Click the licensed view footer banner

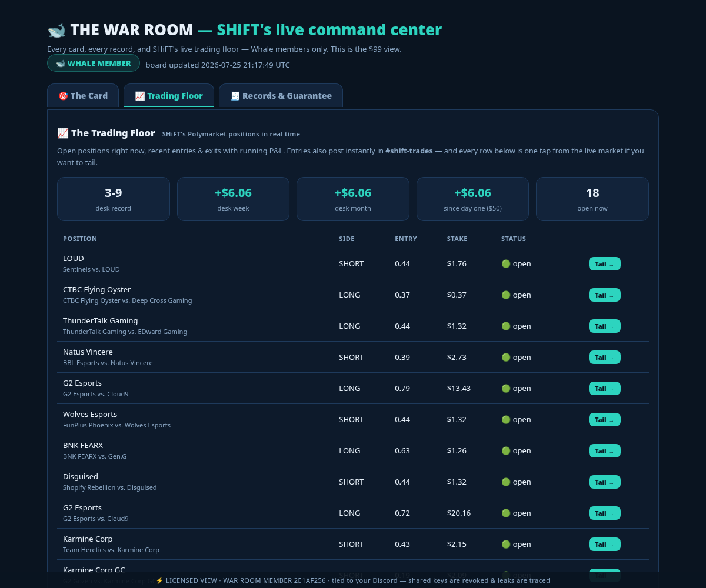pyautogui.click(x=353, y=580)
